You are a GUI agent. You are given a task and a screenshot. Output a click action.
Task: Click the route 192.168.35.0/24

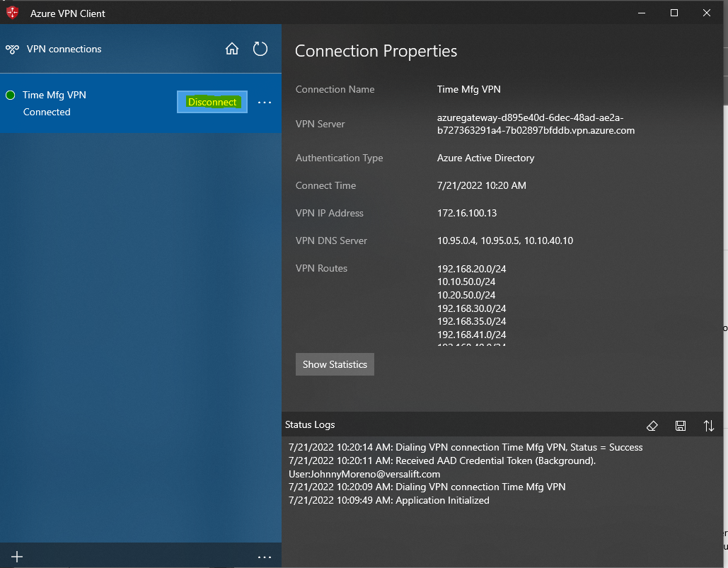[x=472, y=321]
